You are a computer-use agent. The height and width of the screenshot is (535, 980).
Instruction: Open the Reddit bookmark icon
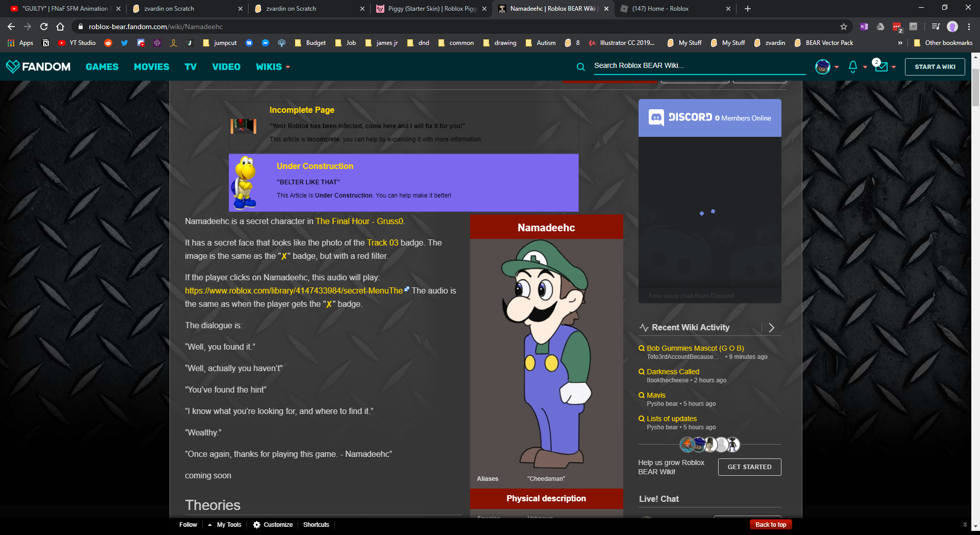(108, 43)
